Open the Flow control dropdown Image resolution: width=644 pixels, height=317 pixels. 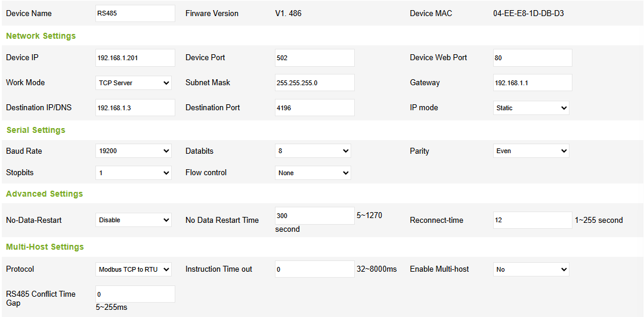pyautogui.click(x=313, y=173)
